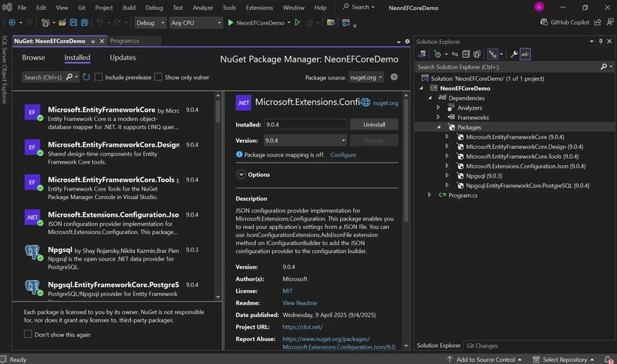Click the Save All toolbar icon
617x364 pixels.
pos(84,23)
